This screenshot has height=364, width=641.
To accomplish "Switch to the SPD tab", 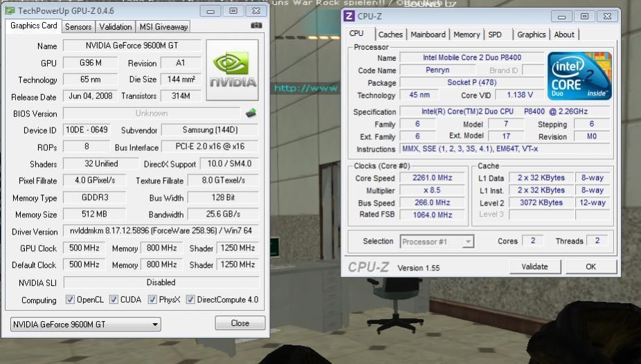I will tap(495, 35).
